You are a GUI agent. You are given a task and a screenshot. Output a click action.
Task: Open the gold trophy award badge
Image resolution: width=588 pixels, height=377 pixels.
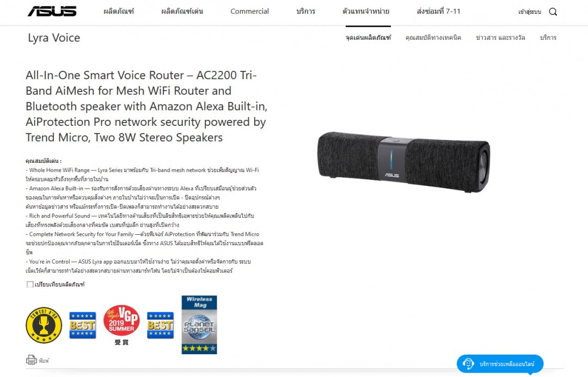[44, 325]
